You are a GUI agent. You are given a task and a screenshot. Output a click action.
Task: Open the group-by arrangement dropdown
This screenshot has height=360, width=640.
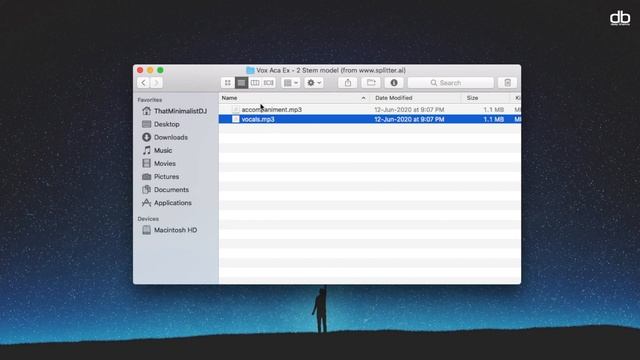(291, 83)
